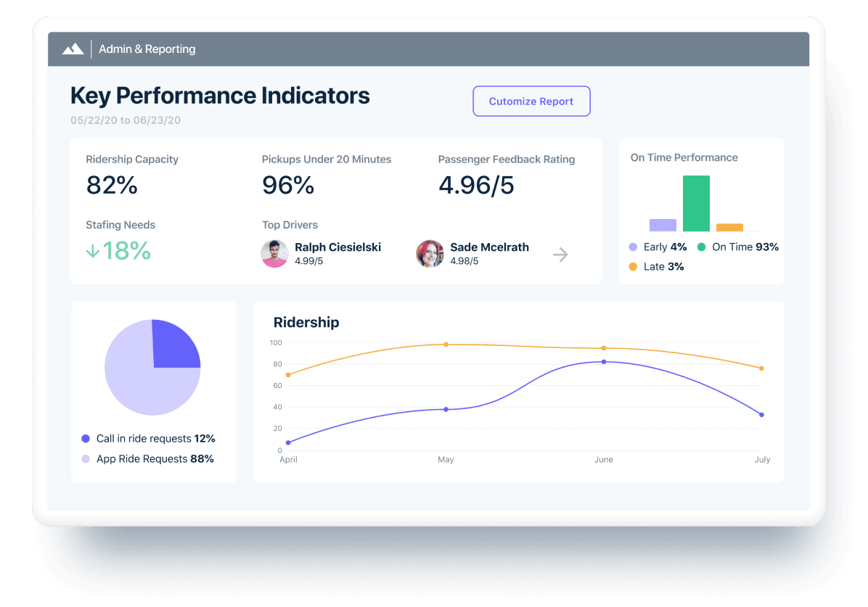Screen dimensions: 868x607
Task: Click the orange Late legend dot
Action: coord(631,266)
